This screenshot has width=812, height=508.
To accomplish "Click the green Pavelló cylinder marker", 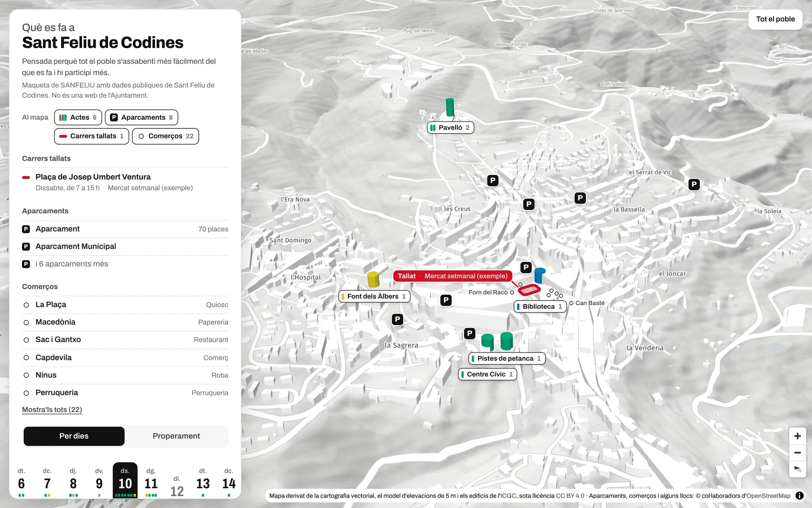I will [450, 107].
